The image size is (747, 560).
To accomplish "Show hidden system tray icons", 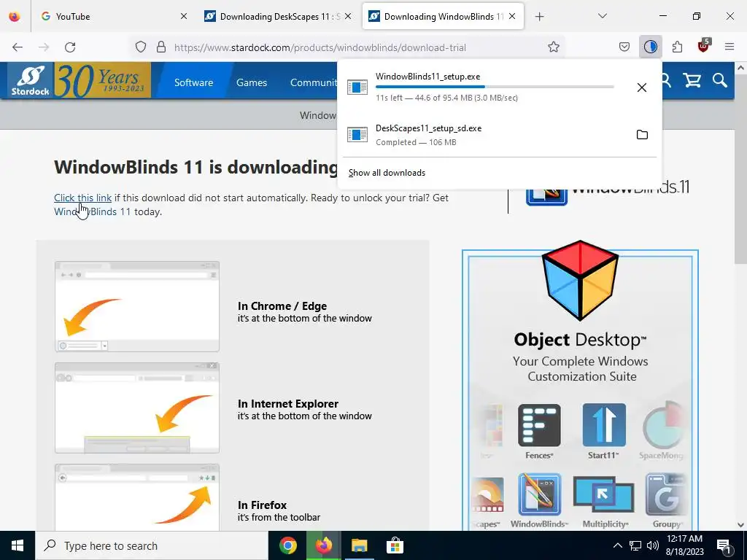I will [617, 545].
